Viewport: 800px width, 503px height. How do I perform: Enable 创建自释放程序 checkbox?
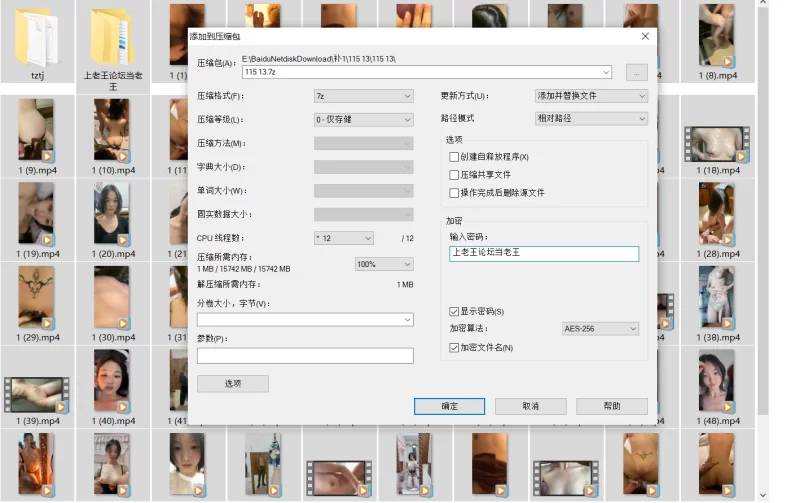[455, 157]
